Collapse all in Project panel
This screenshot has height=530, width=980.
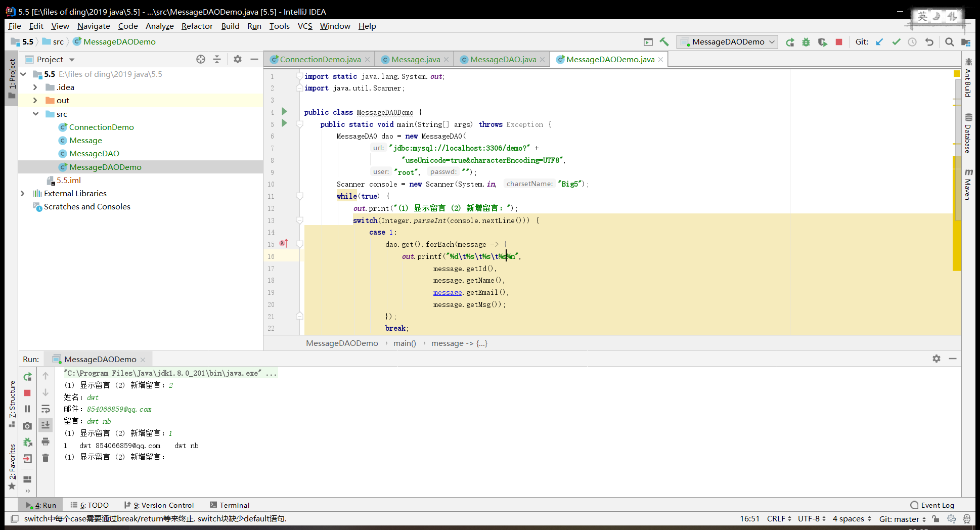(217, 59)
